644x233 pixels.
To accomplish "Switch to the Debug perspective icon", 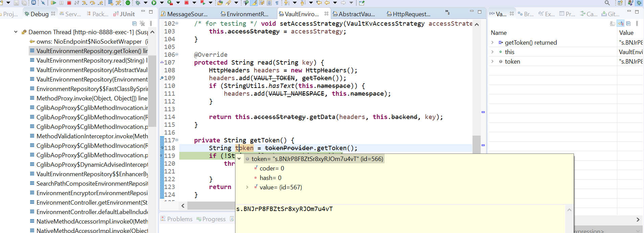I will [x=640, y=3].
